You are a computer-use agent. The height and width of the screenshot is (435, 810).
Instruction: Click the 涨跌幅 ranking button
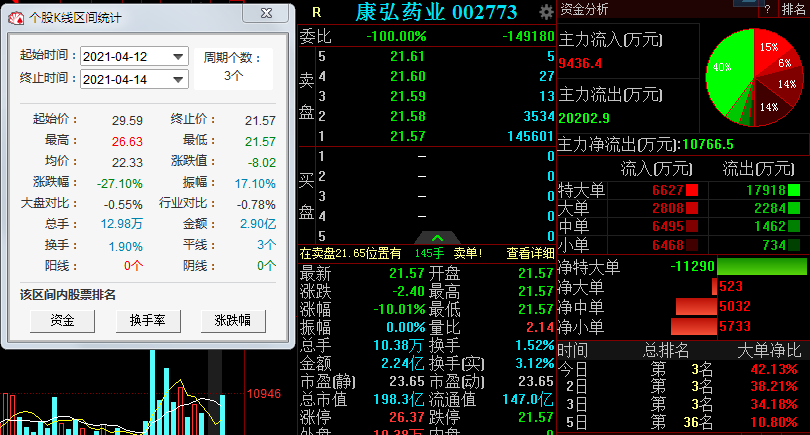(x=233, y=321)
